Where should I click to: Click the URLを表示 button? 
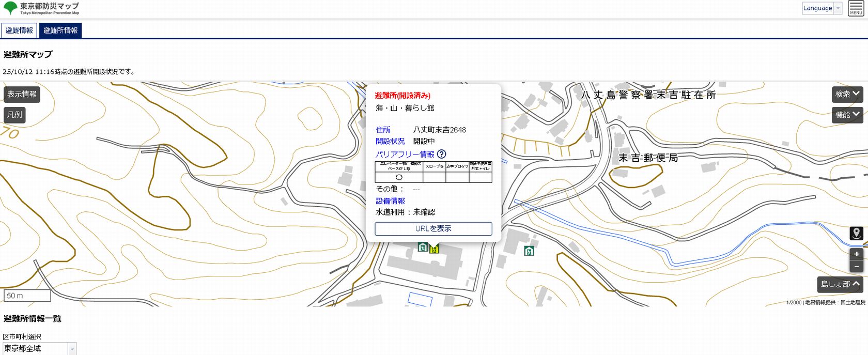tap(433, 228)
